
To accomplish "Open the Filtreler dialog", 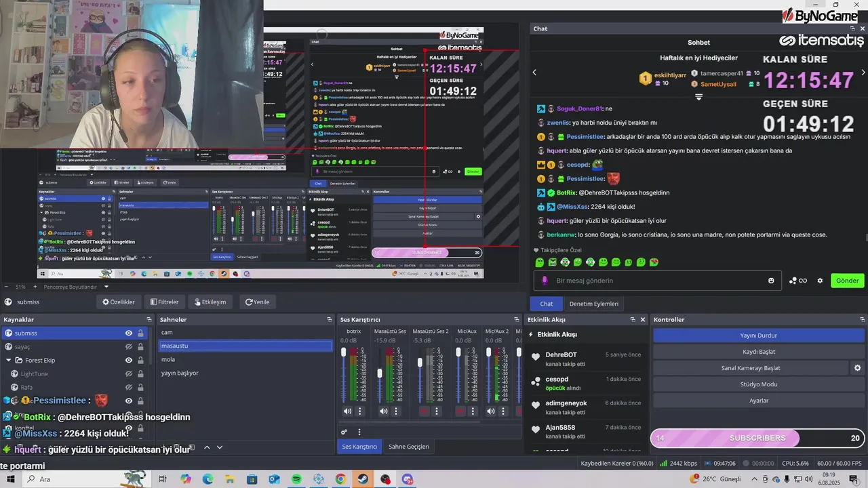I will pos(165,302).
